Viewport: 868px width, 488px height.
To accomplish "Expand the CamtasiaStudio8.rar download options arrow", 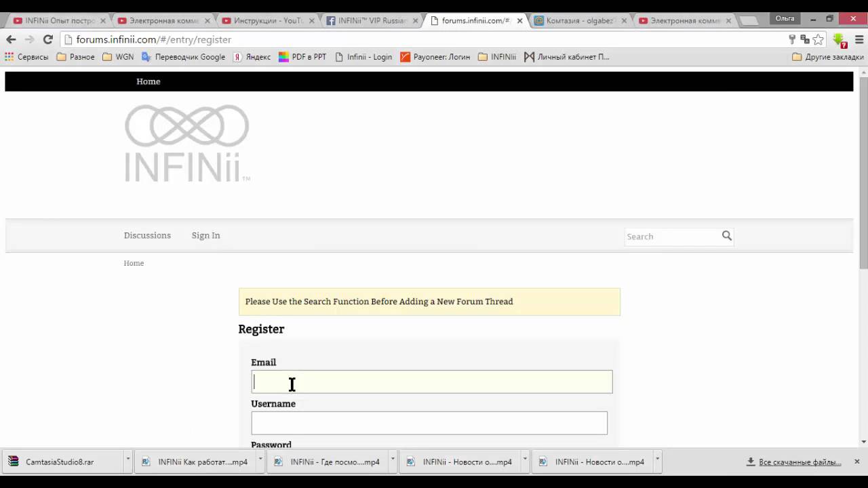I will pyautogui.click(x=127, y=460).
